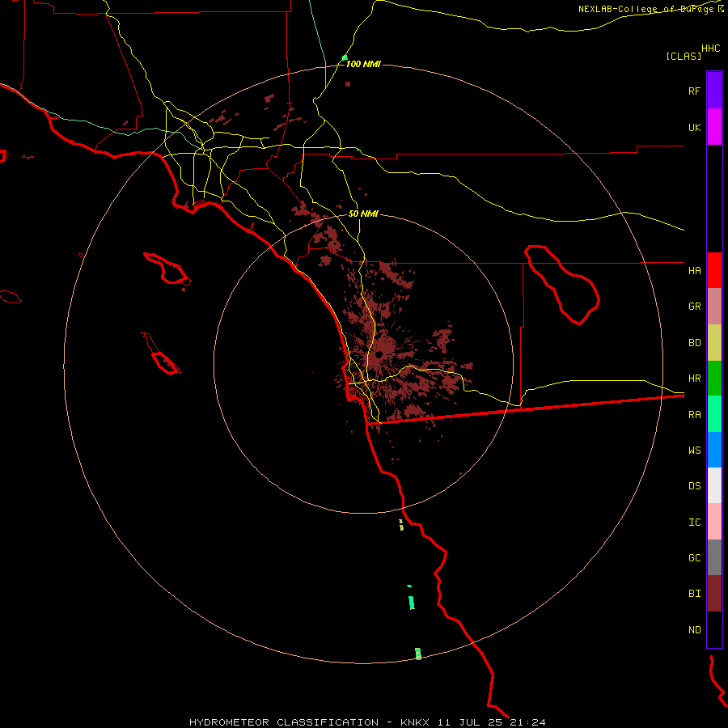
Task: Click the UK legend label
Action: coord(694,127)
